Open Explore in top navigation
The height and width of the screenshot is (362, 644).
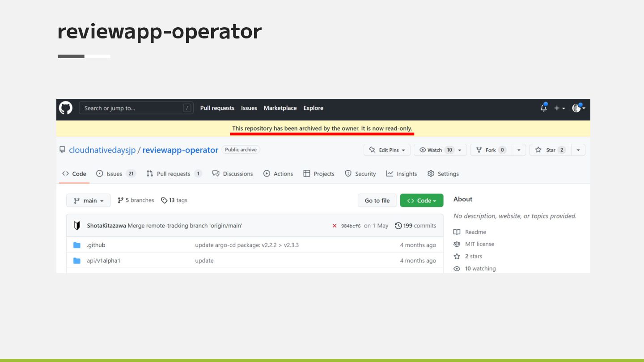314,108
